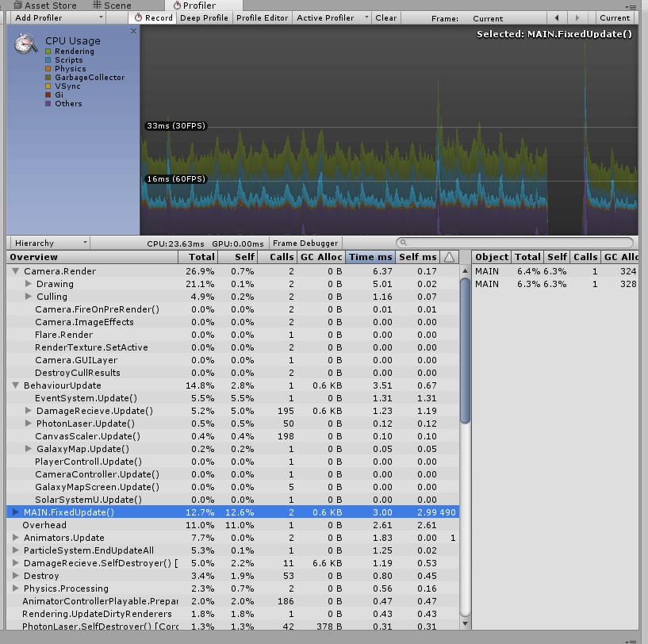Expand DamageRecieve.Update() row

tap(28, 411)
